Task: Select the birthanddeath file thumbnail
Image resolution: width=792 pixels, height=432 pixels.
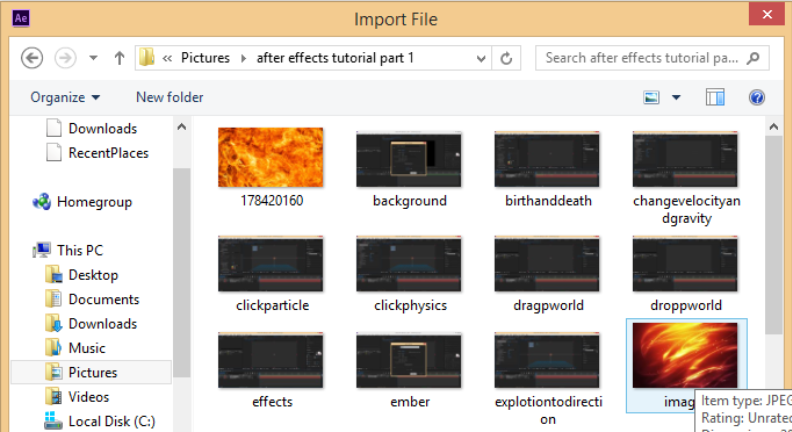Action: (x=547, y=159)
